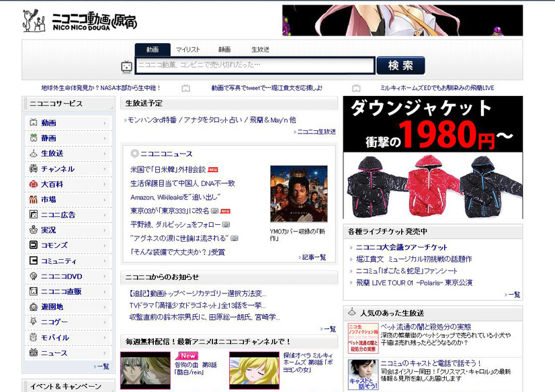Open Amazon, Wikileaks news headline
The height and width of the screenshot is (392, 555).
[x=175, y=197]
